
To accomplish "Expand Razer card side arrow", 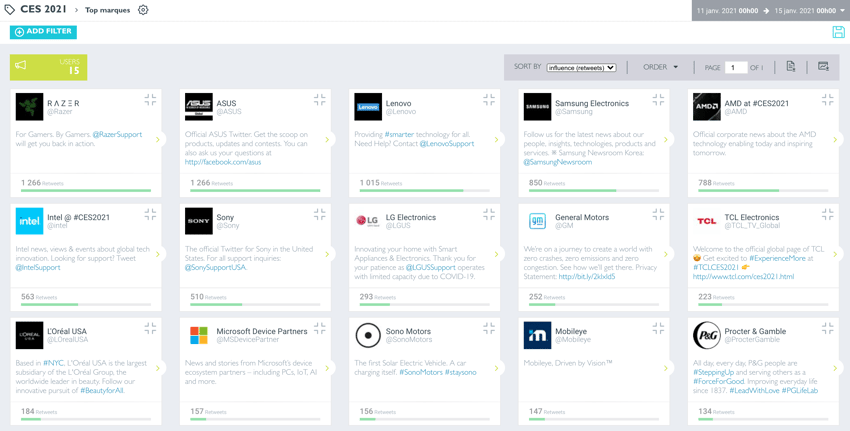I will click(x=158, y=140).
